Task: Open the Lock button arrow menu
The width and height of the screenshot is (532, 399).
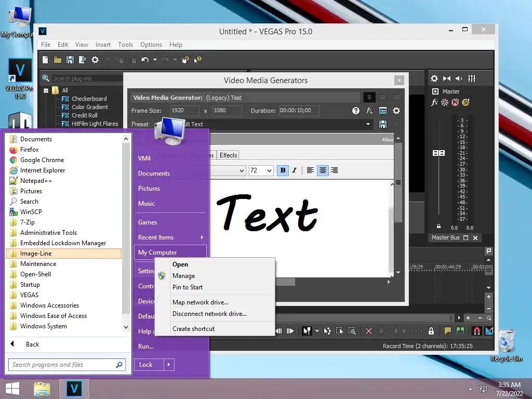Action: point(169,365)
